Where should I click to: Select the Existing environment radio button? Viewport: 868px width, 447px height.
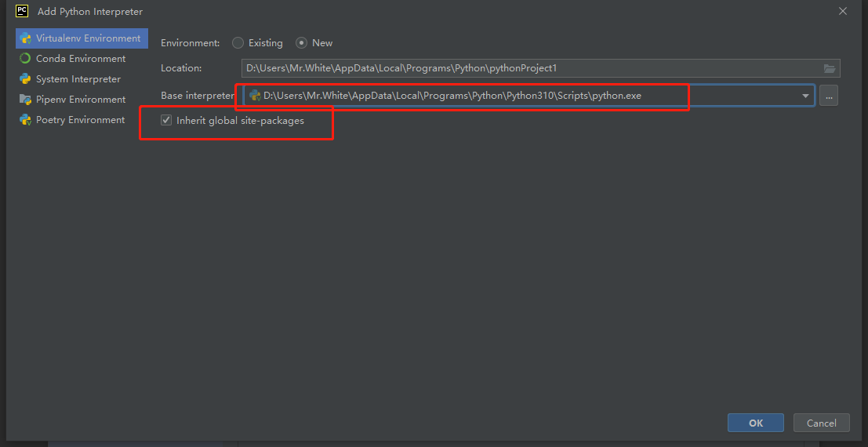238,42
